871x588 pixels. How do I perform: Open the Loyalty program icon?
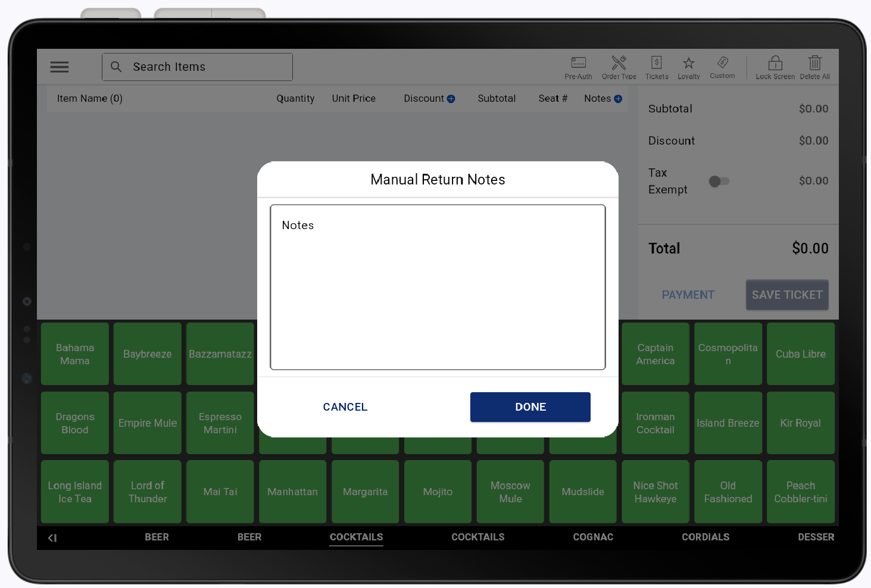688,67
